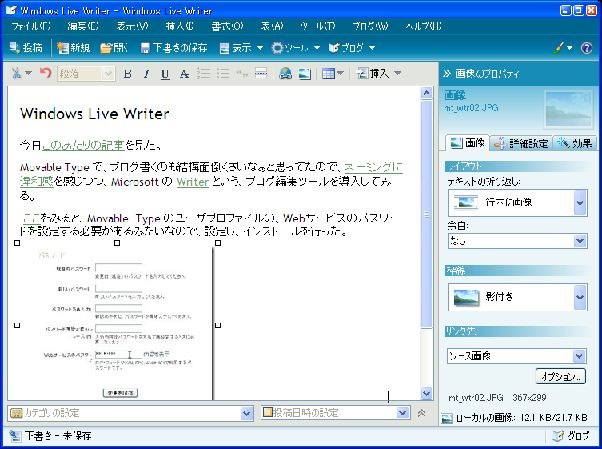Click the Insert Picture icon
This screenshot has width=602, height=449.
pos(305,74)
